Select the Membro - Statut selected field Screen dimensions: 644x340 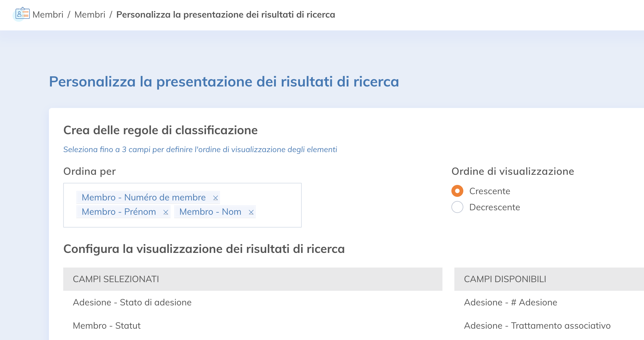click(106, 326)
